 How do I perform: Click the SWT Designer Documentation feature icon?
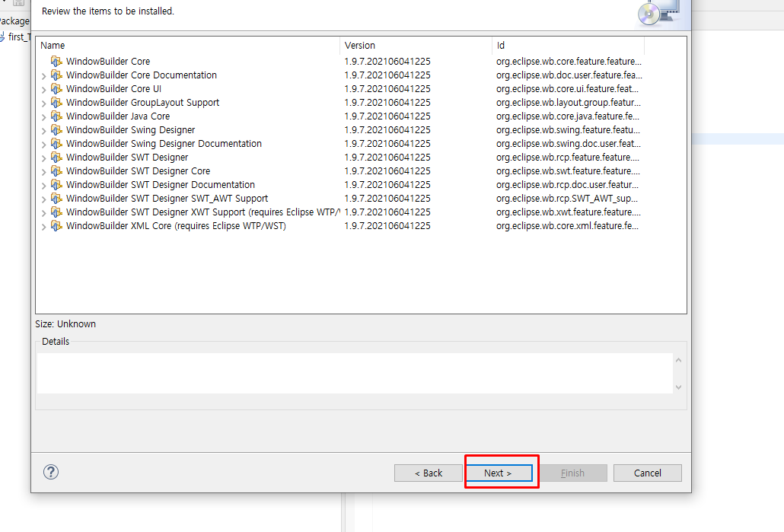(56, 184)
